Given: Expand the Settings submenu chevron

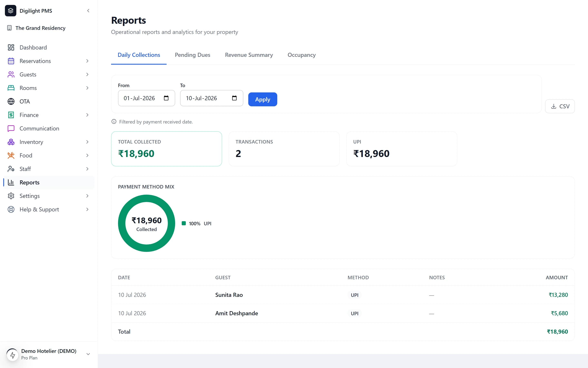Looking at the screenshot, I should [x=87, y=196].
